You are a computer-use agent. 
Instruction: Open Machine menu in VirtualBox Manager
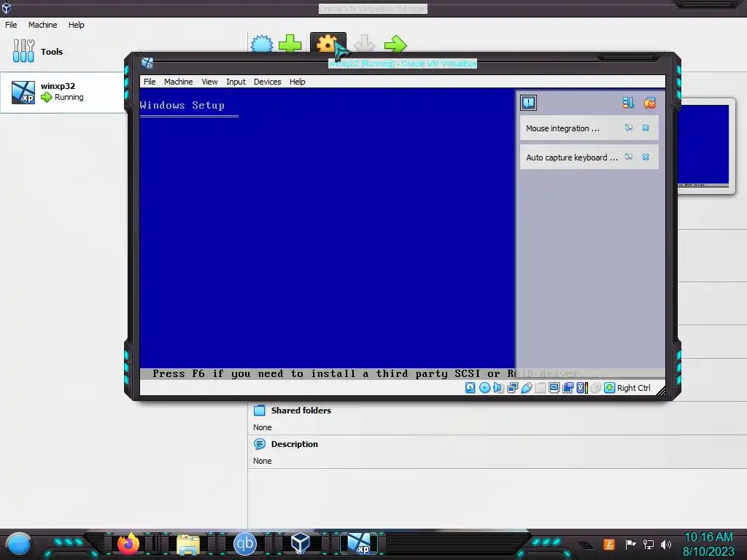[x=42, y=25]
